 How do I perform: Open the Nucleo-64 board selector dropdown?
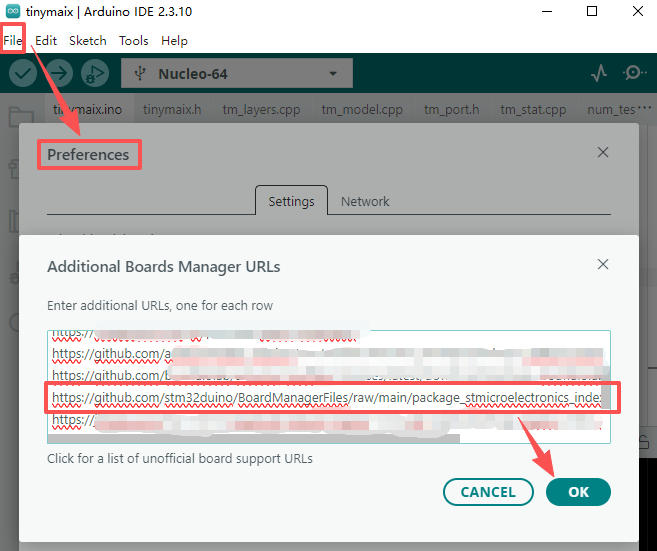point(237,74)
